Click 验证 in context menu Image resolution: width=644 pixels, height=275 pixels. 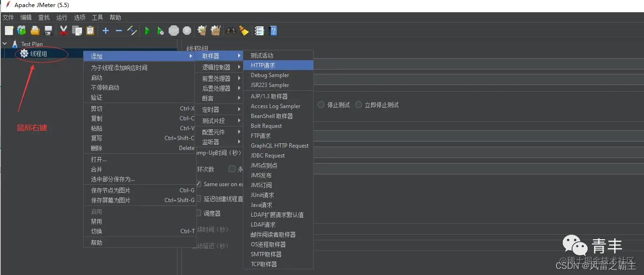139,97
